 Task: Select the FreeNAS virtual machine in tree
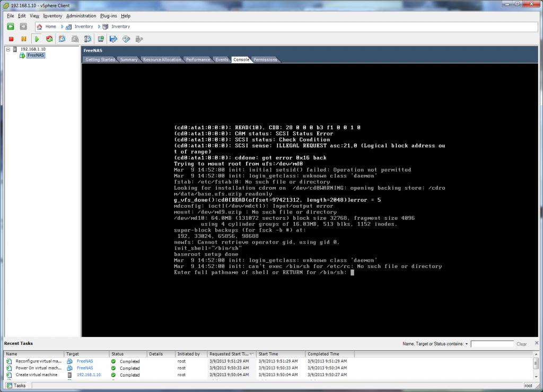pos(36,55)
